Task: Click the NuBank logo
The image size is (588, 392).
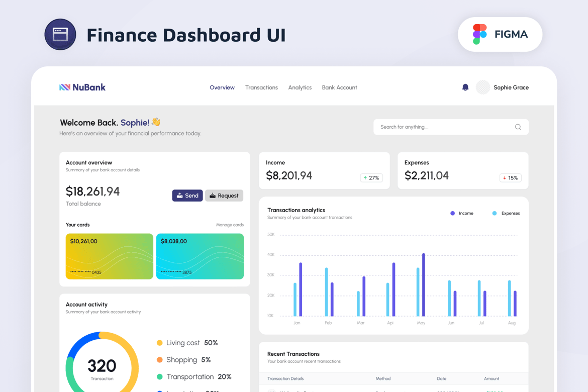Action: click(x=82, y=87)
